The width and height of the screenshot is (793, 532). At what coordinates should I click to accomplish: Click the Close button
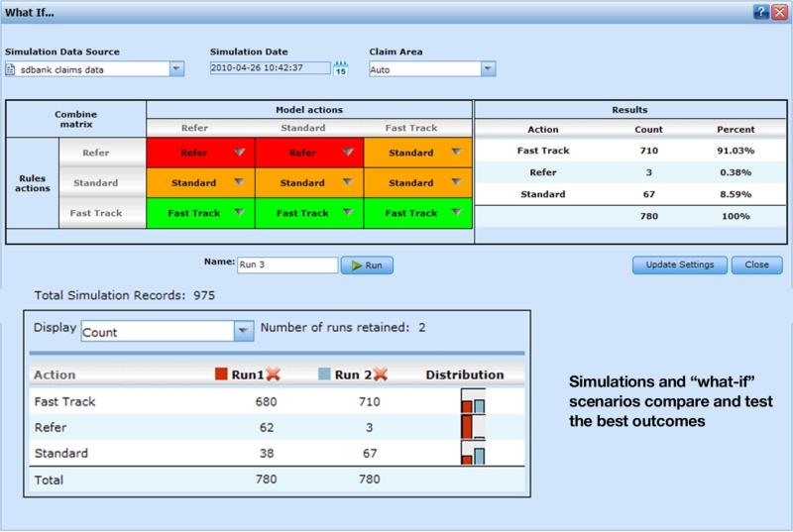pos(756,265)
